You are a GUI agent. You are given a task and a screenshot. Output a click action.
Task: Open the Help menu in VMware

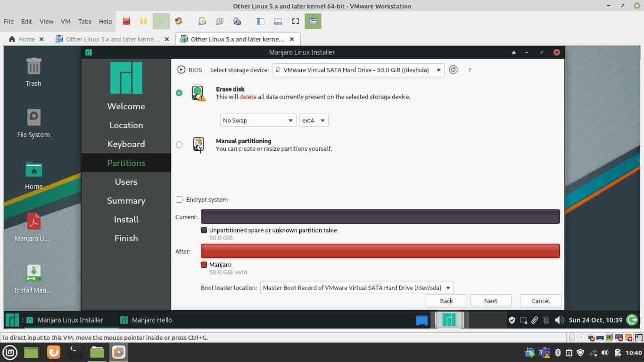[106, 21]
